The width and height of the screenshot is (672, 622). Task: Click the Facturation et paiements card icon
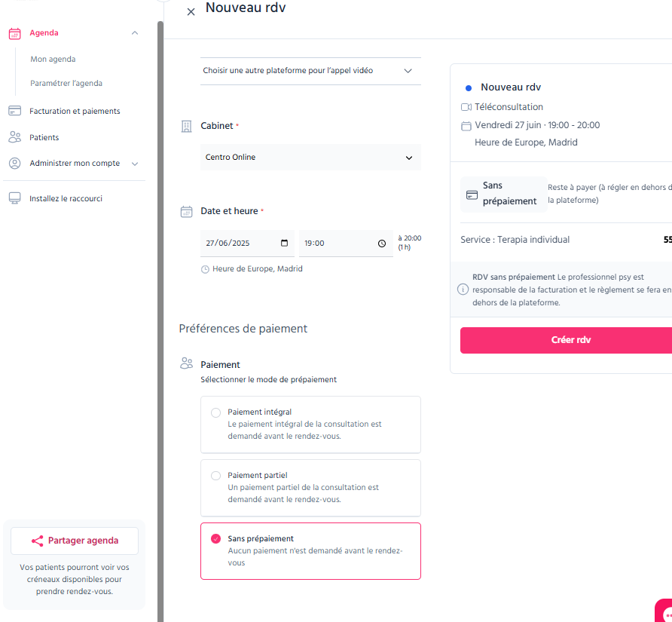[x=14, y=111]
